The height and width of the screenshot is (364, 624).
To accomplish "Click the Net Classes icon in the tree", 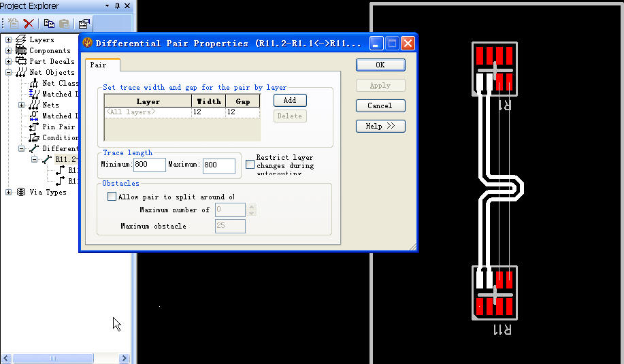I will [34, 83].
